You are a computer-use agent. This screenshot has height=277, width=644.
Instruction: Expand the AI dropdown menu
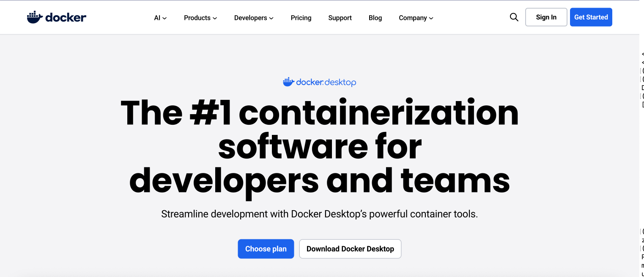click(160, 18)
